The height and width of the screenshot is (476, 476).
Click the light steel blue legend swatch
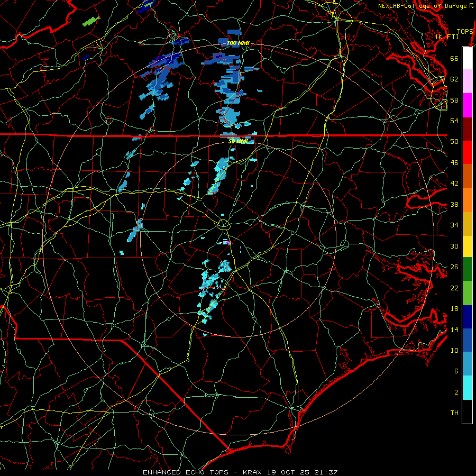point(467,364)
